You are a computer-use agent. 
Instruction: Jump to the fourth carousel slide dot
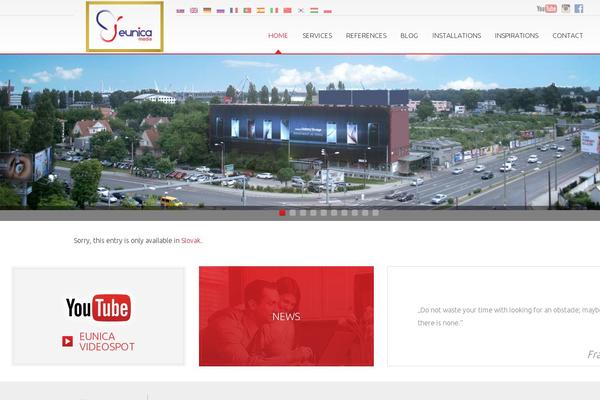[313, 213]
